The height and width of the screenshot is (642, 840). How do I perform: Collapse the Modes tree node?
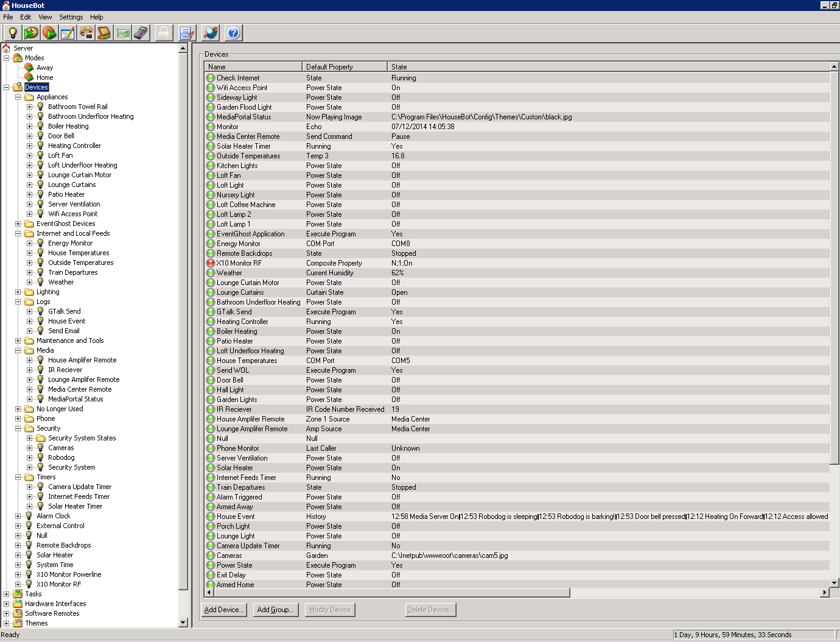(6, 58)
